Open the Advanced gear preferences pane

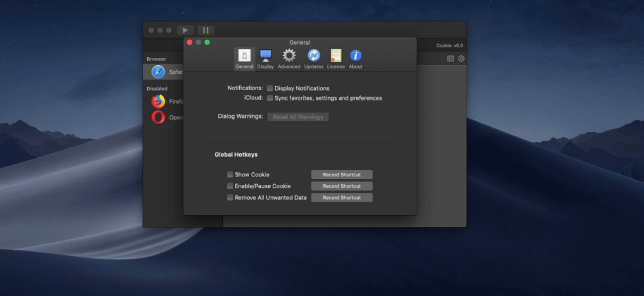289,59
